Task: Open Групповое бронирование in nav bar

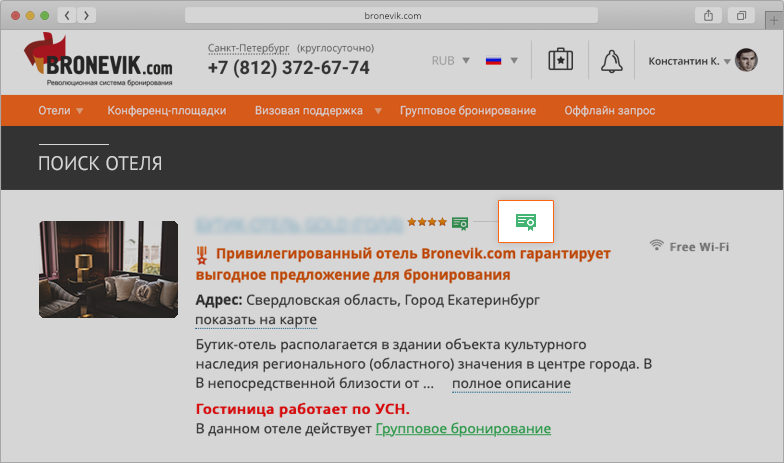Action: (468, 110)
